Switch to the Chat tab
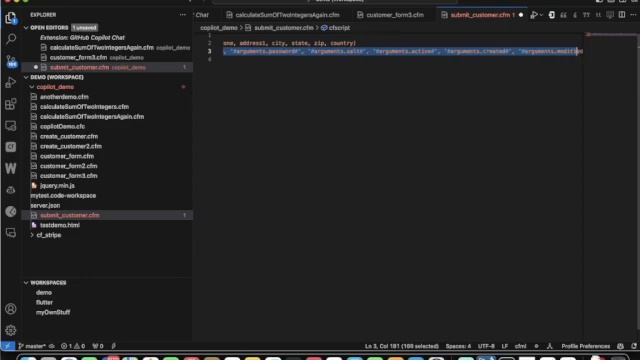This screenshot has width=640, height=360. pos(202,15)
